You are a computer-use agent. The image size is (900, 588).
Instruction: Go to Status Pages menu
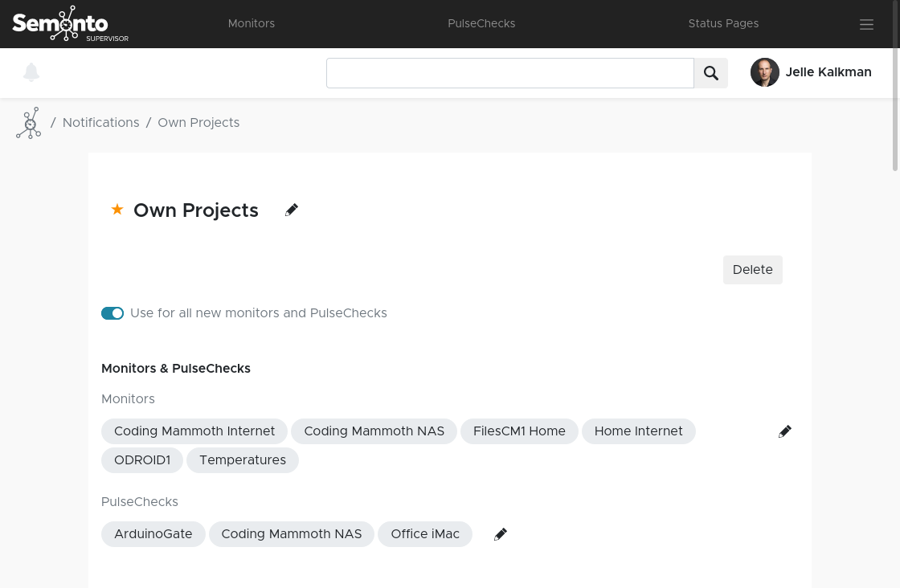coord(723,24)
